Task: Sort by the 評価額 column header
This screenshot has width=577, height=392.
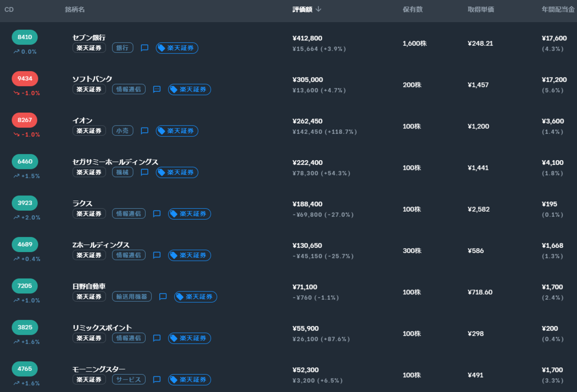Action: click(x=302, y=9)
